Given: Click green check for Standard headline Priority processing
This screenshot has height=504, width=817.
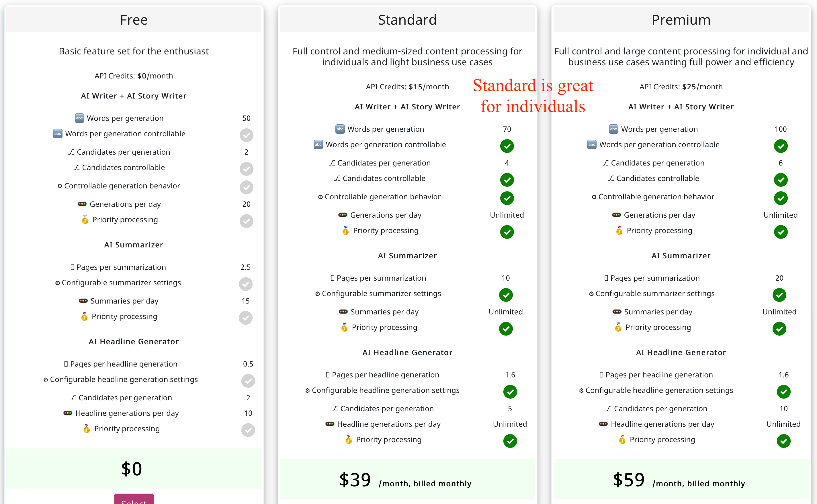Looking at the screenshot, I should (x=510, y=441).
